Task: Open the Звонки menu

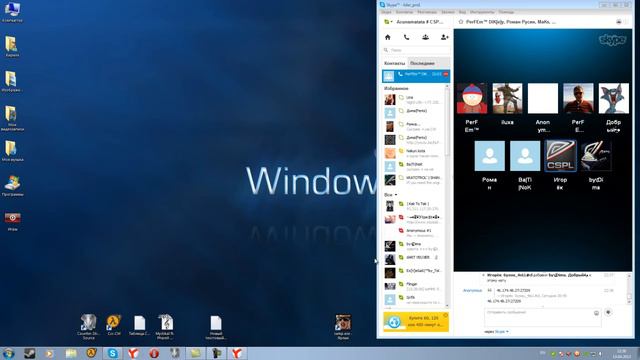Action: [448, 12]
